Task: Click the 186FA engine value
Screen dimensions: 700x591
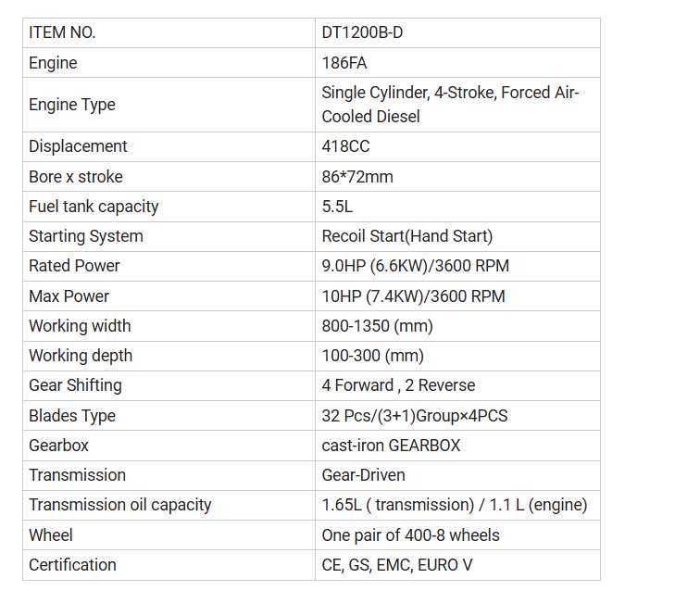Action: coord(345,63)
